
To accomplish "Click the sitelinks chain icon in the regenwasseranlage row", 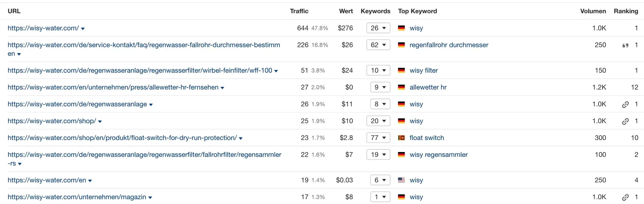I will point(625,105).
